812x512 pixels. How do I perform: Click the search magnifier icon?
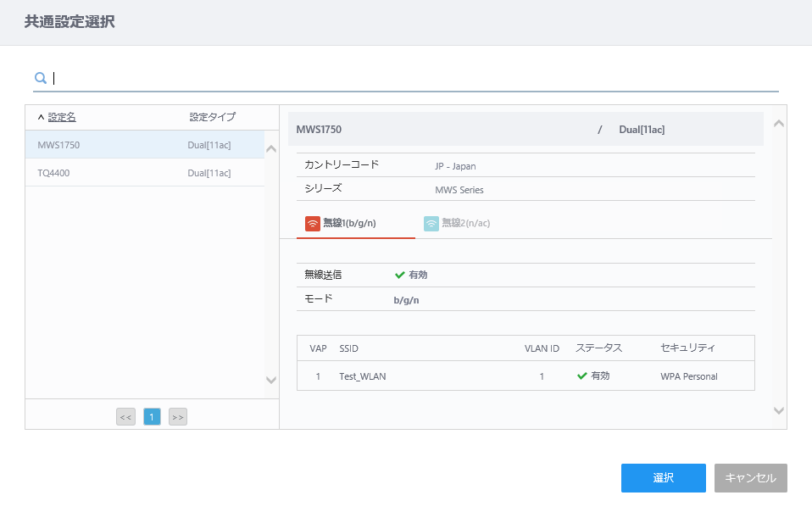[41, 78]
